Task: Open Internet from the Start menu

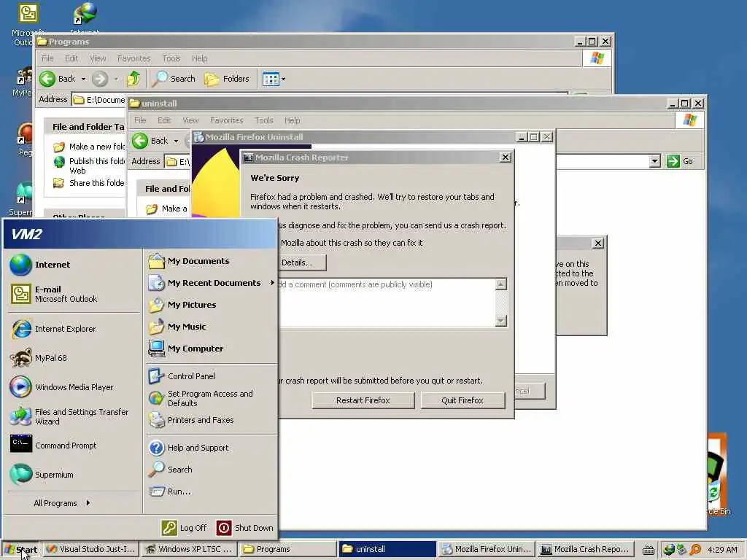Action: [x=74, y=265]
